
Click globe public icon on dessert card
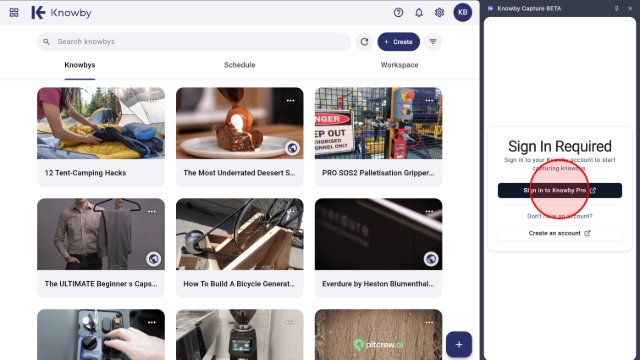292,148
